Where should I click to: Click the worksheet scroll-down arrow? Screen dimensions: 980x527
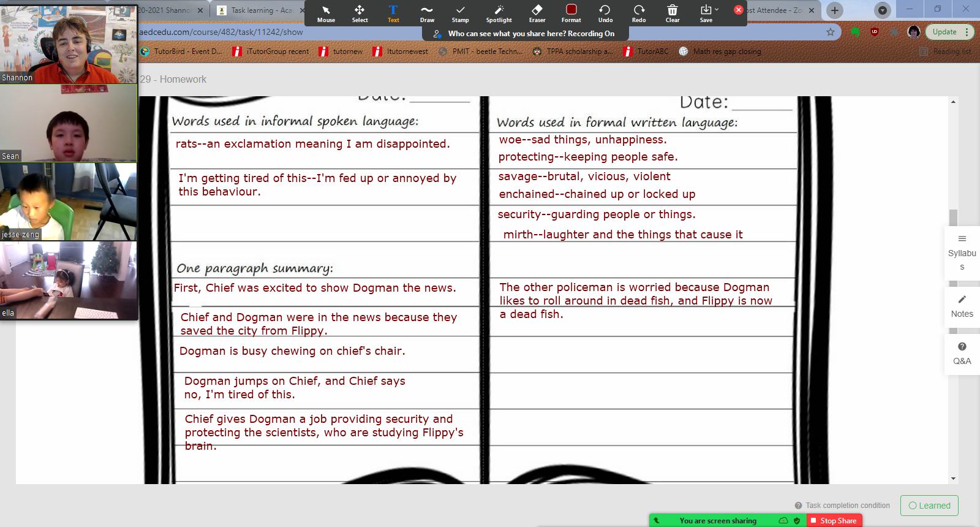tap(953, 479)
